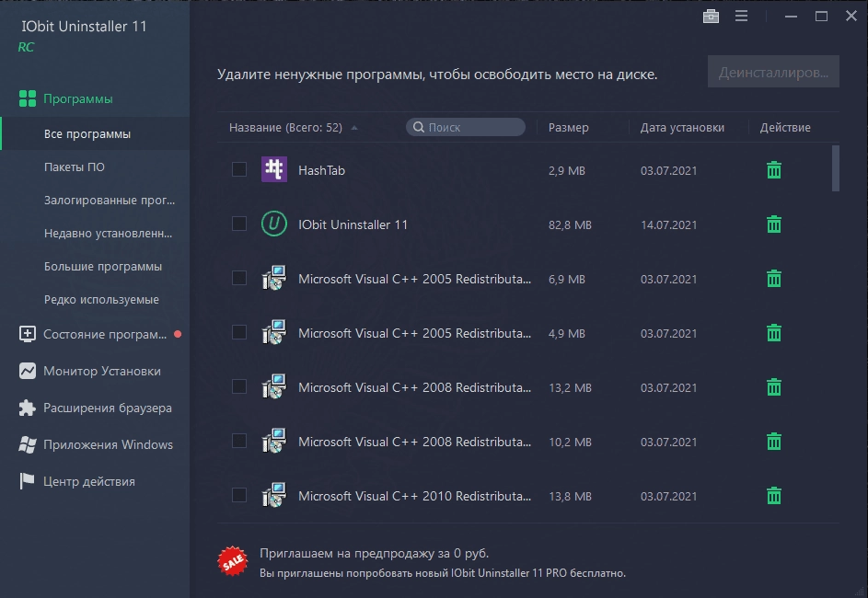This screenshot has height=598, width=868.
Task: Sort list by Дата установки column
Action: click(682, 127)
